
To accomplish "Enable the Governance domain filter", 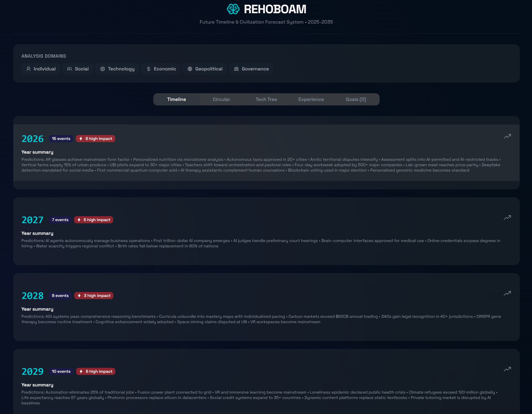I will pos(251,69).
